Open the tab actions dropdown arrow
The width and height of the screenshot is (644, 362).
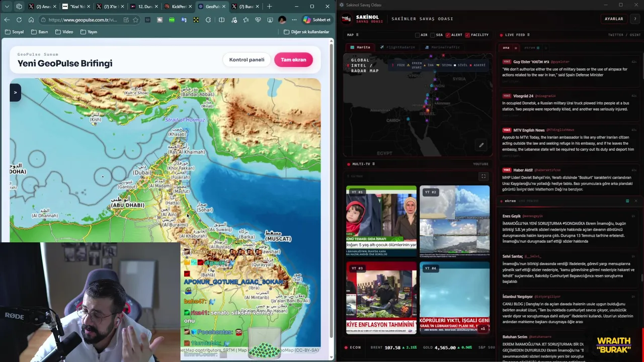pos(7,7)
